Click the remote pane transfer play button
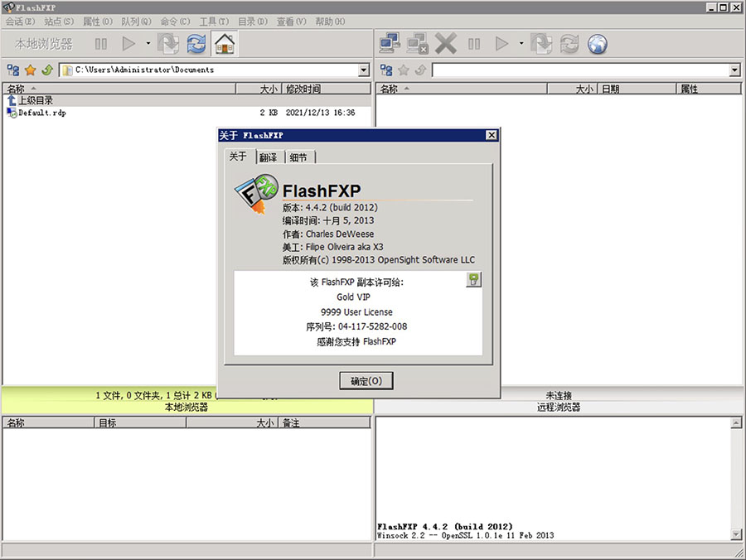 coord(502,44)
